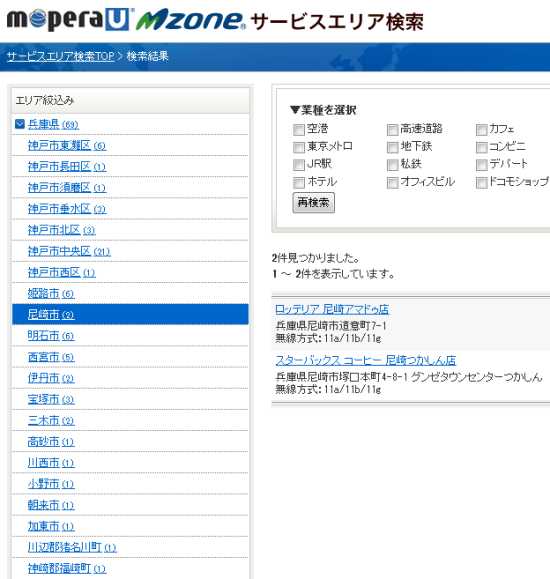Select 神崎郡福崎町 area link

click(x=67, y=569)
